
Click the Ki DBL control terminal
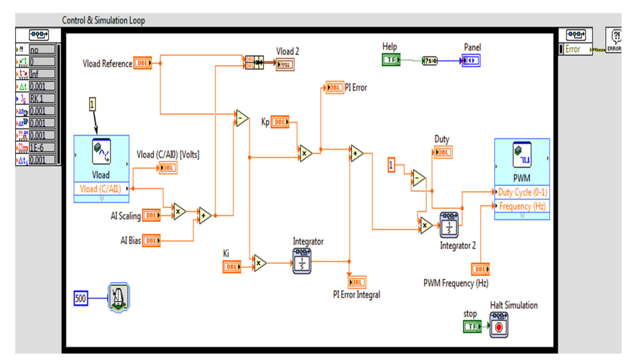[x=232, y=267]
